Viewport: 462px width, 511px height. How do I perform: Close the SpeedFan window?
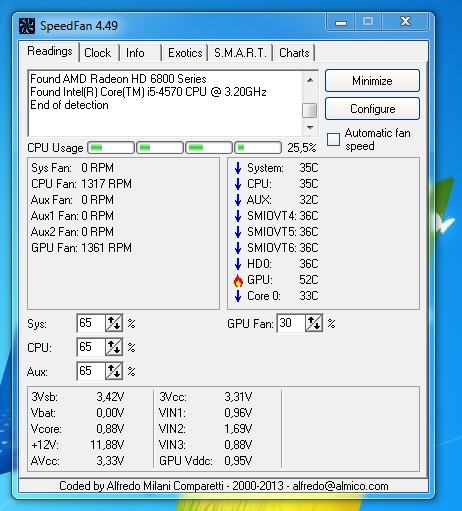pyautogui.click(x=405, y=22)
